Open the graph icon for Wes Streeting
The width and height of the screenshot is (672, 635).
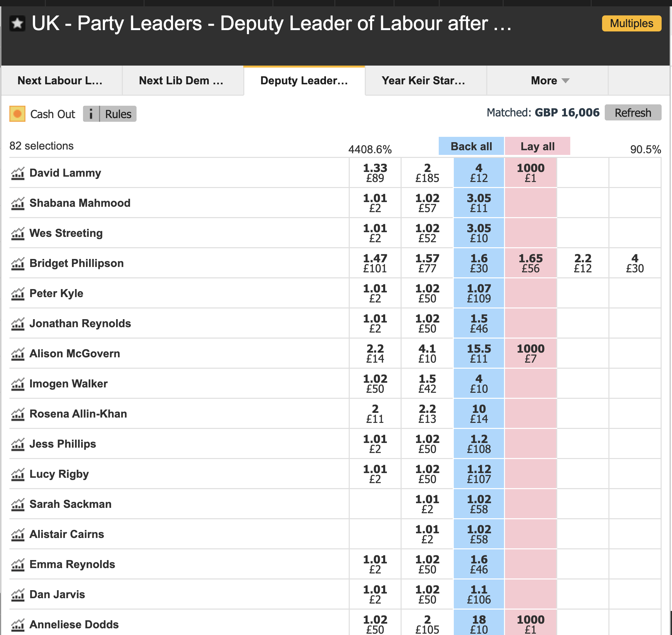coord(18,234)
